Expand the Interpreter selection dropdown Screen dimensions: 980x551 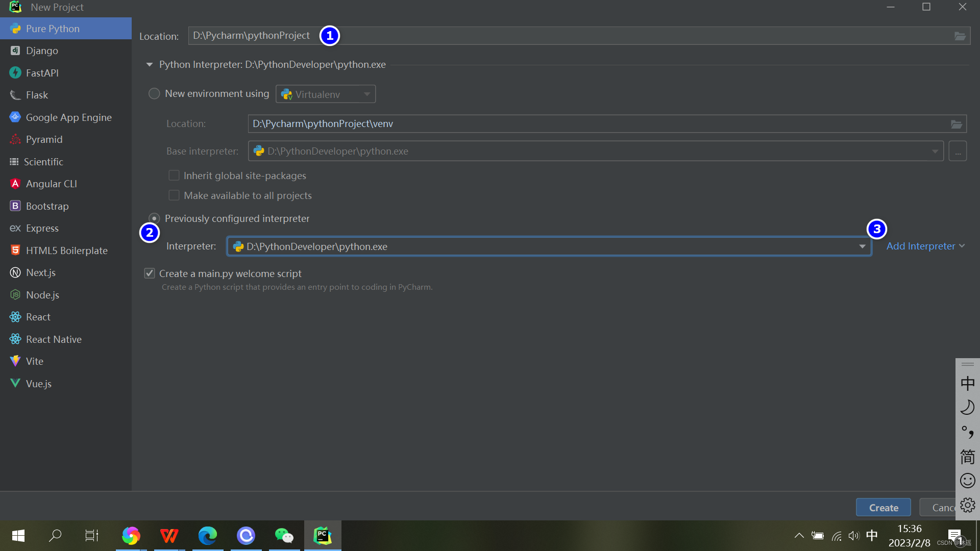(x=862, y=246)
